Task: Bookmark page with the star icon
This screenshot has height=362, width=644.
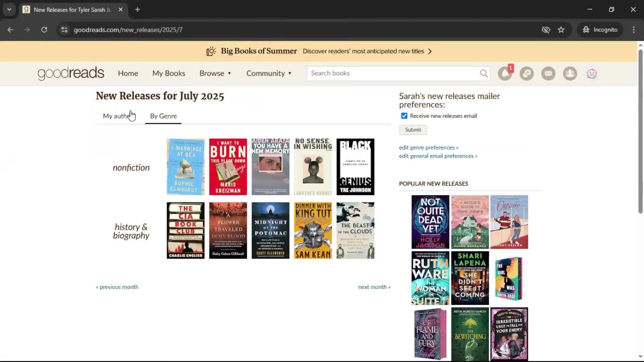Action: 561,30
